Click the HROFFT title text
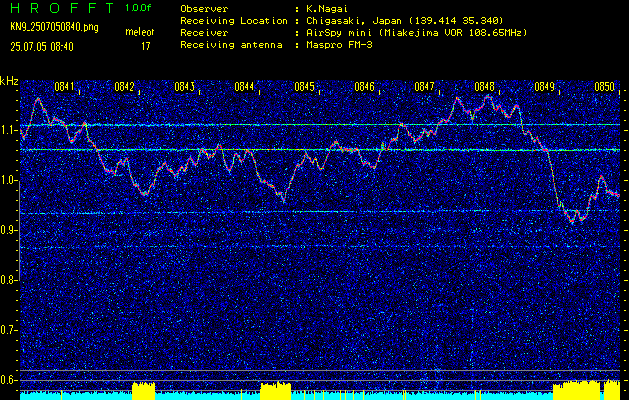This screenshot has height=400, width=629. coord(62,8)
